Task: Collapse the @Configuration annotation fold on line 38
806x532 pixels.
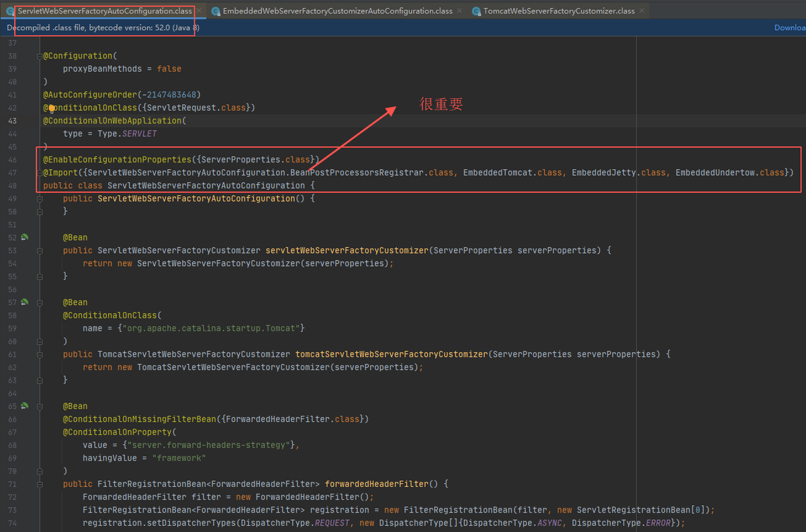Action: [x=40, y=56]
